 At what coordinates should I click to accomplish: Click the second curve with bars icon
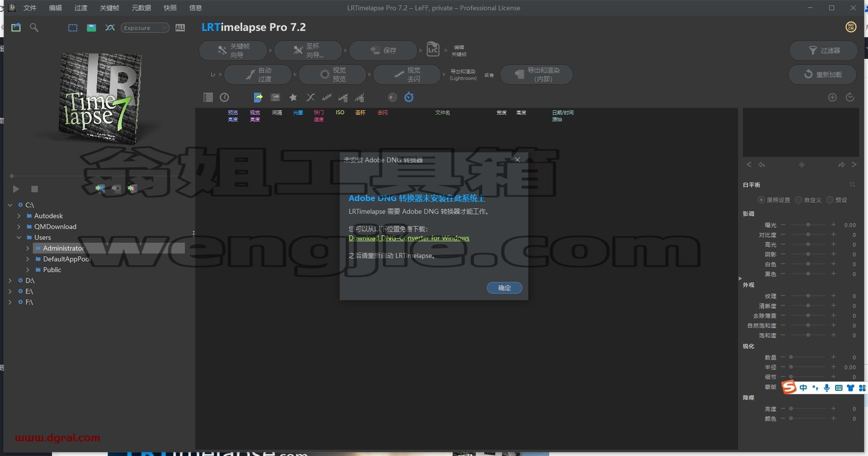(343, 98)
